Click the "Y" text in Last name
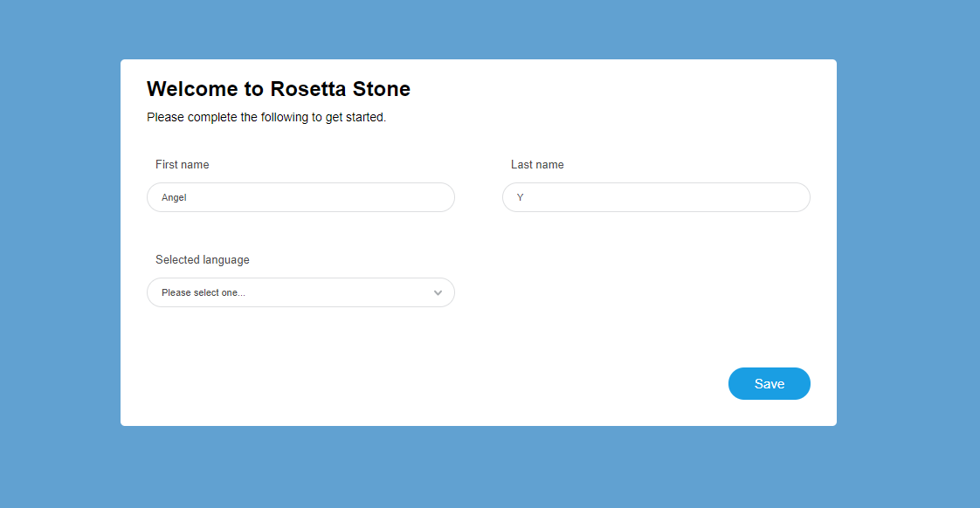This screenshot has height=508, width=980. tap(521, 198)
